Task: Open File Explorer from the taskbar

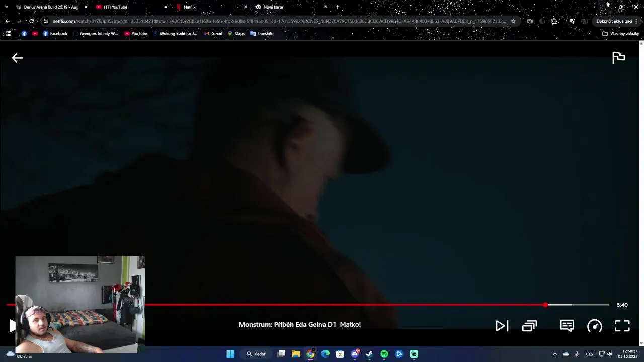Action: (x=296, y=354)
